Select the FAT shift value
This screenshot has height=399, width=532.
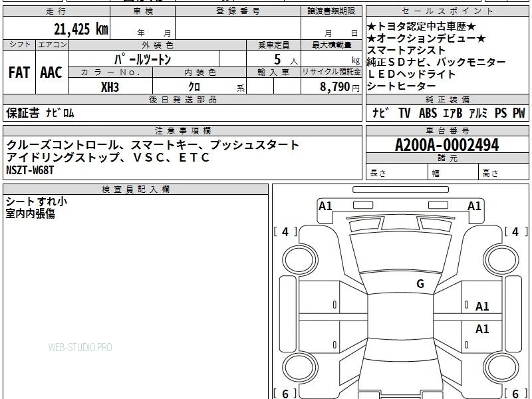(19, 72)
